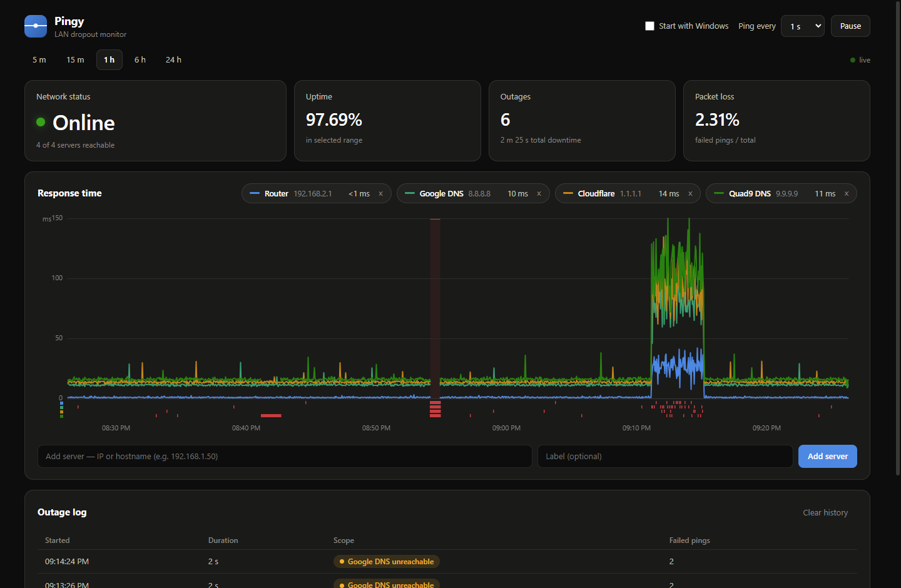Click the Outages count 6
Image resolution: width=901 pixels, height=588 pixels.
506,119
